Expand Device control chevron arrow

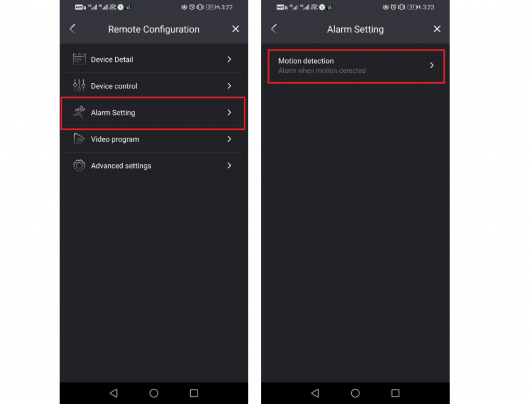pos(229,86)
